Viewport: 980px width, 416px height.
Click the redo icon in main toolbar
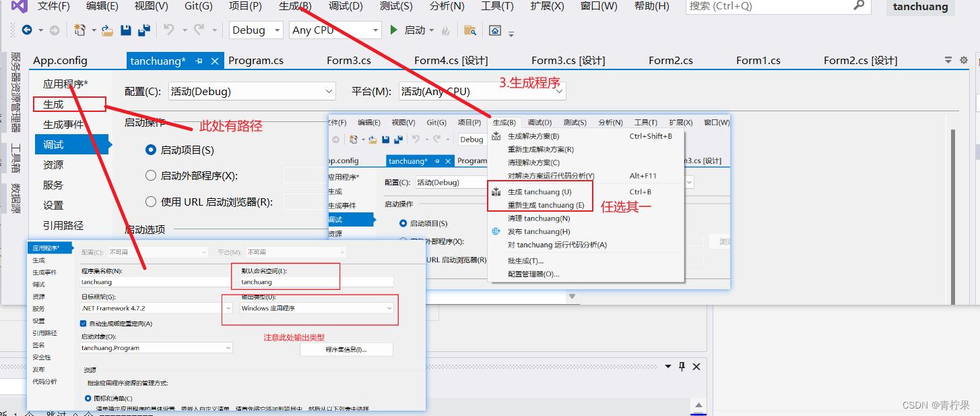tap(199, 30)
